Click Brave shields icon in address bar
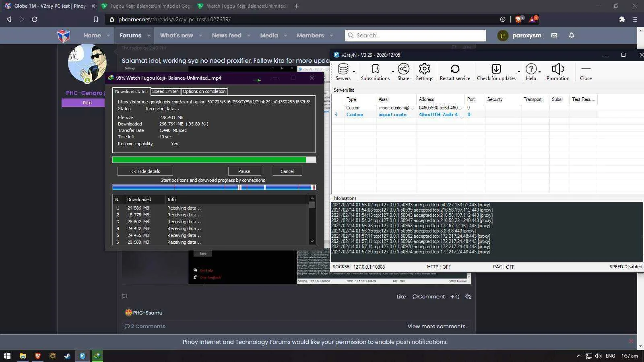Screen dimensions: 644x362 coord(519,19)
